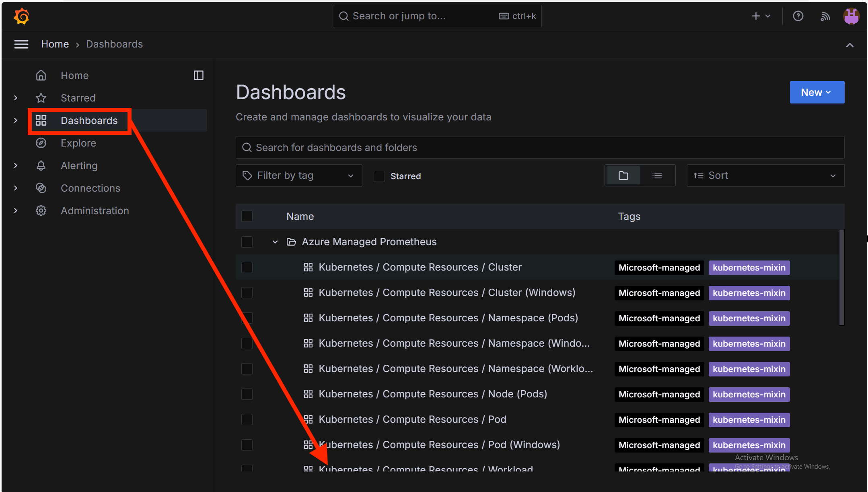Open Alerting in sidebar menu
868x492 pixels.
point(79,165)
